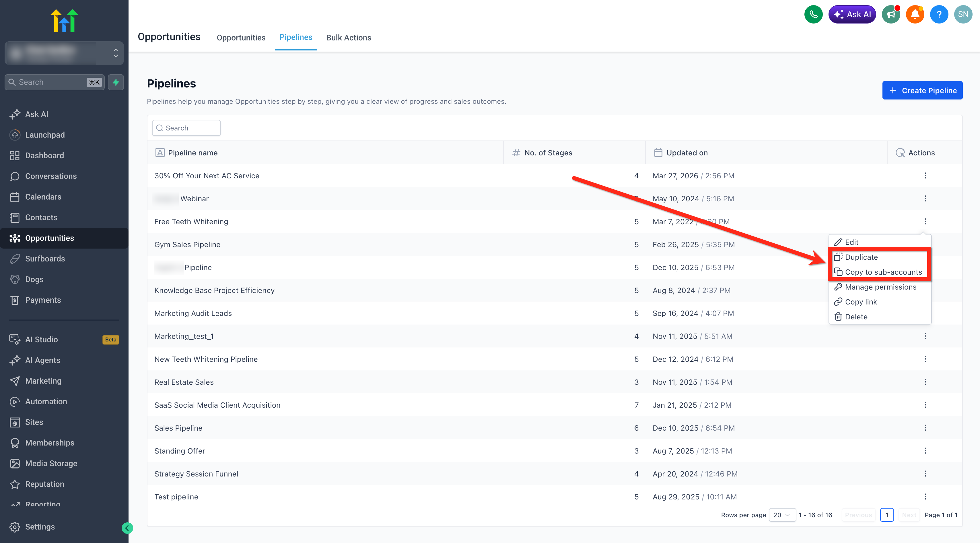Expand the sub-account switcher dropdown
The height and width of the screenshot is (543, 980).
[64, 53]
